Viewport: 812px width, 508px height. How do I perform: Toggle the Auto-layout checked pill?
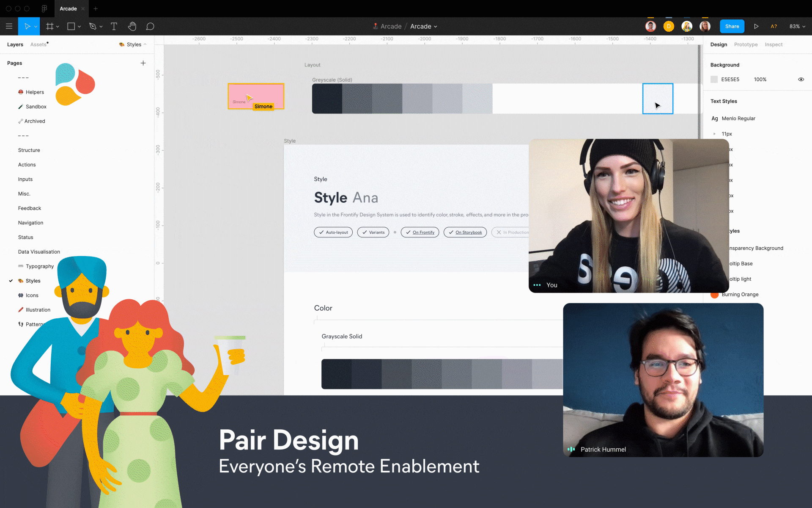point(333,232)
